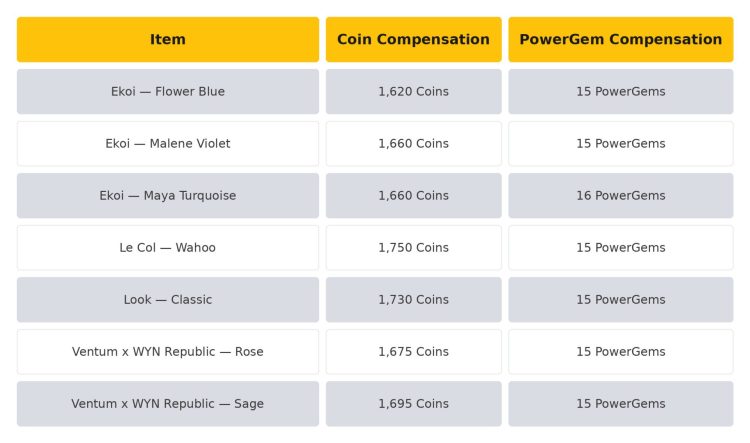This screenshot has width=750, height=443.
Task: Click the Maya Turquoise 1,660 Coins cell
Action: (414, 196)
